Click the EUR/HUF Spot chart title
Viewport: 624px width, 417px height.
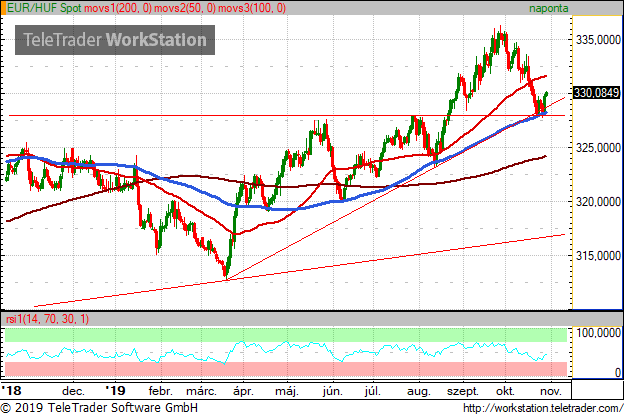pyautogui.click(x=44, y=8)
